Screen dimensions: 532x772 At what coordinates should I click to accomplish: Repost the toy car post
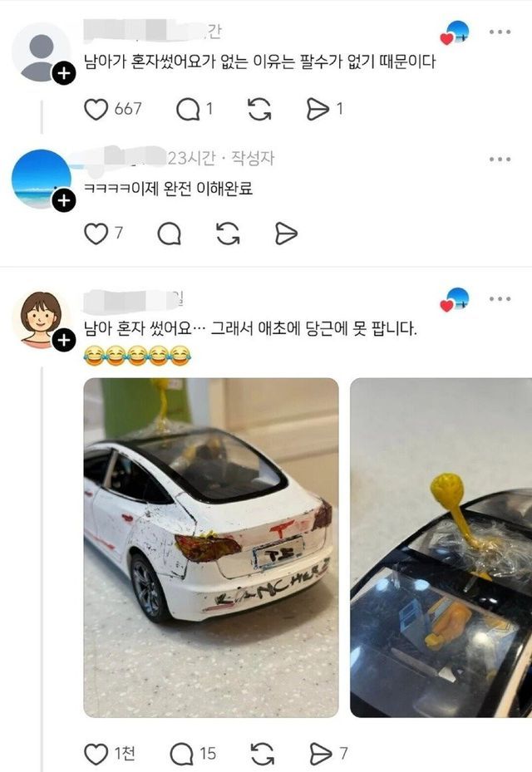263,754
